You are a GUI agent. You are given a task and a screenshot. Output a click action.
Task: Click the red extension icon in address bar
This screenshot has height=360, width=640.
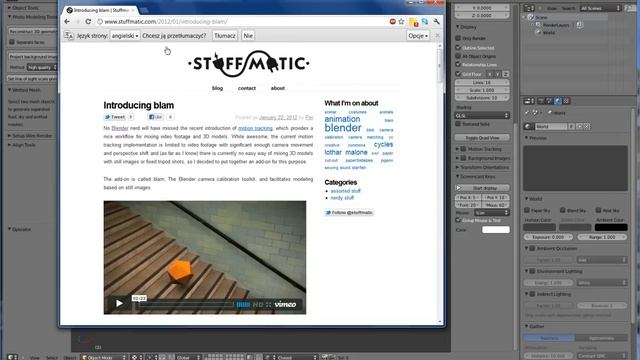point(393,22)
